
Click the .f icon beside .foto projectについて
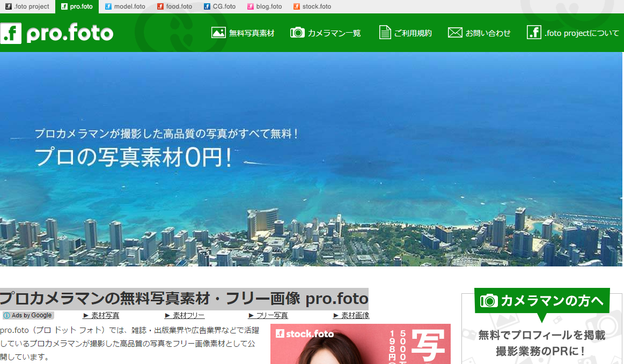click(x=534, y=33)
